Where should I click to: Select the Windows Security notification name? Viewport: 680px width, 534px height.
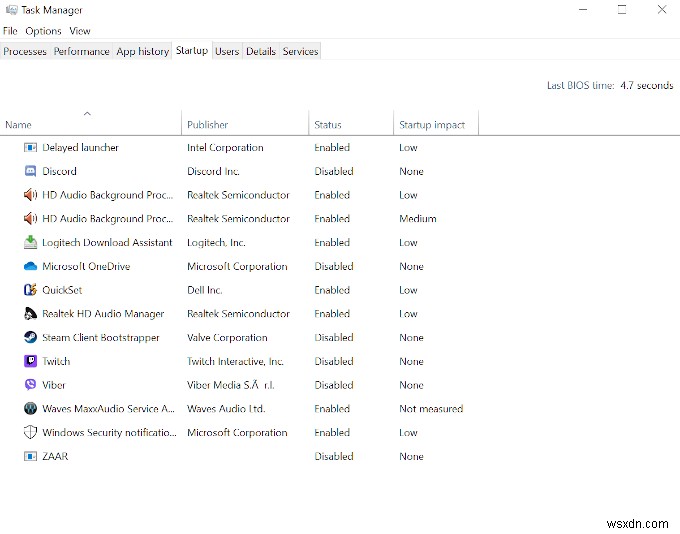coord(109,432)
